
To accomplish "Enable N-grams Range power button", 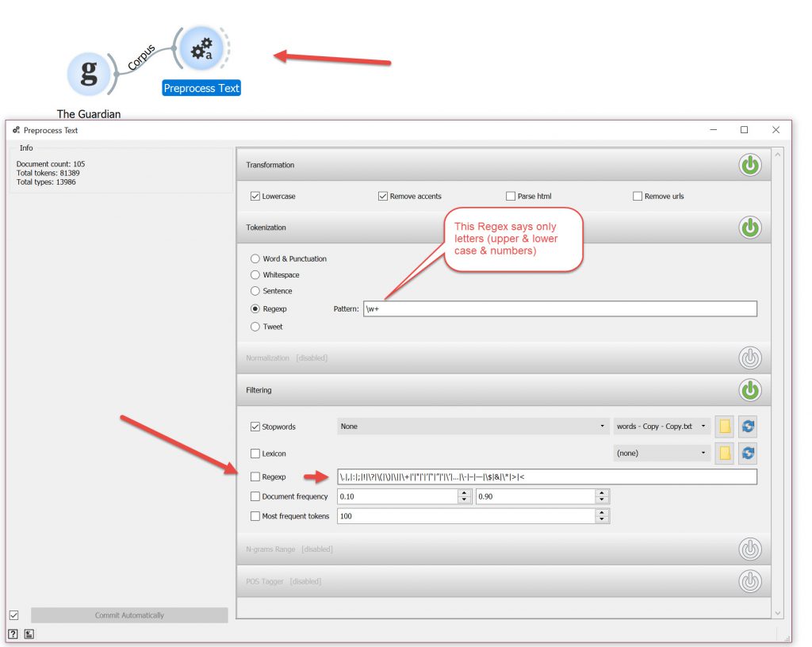I will tap(749, 549).
